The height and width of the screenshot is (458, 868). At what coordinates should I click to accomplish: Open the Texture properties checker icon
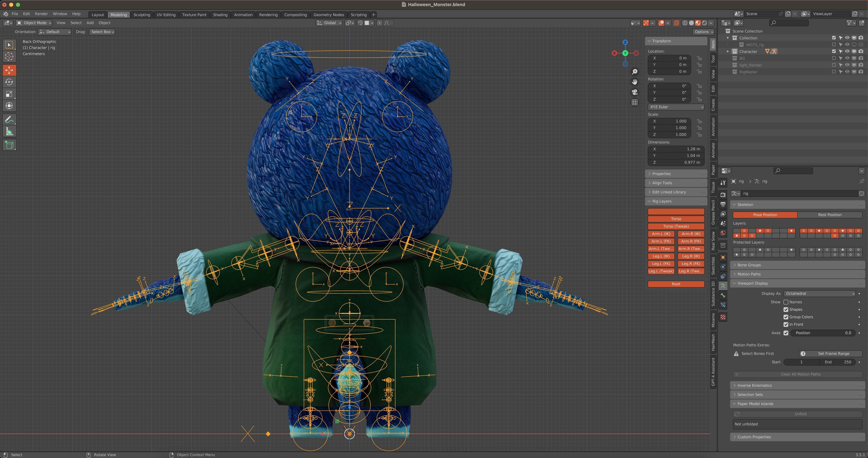[723, 317]
